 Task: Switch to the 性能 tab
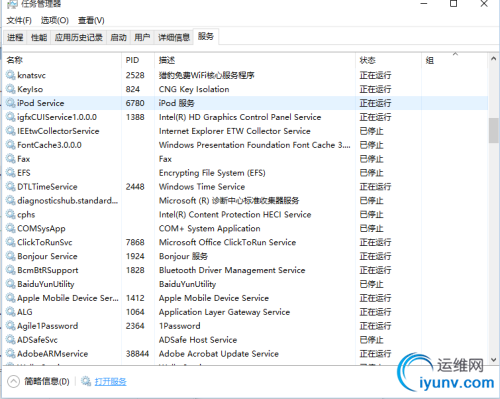(x=39, y=37)
